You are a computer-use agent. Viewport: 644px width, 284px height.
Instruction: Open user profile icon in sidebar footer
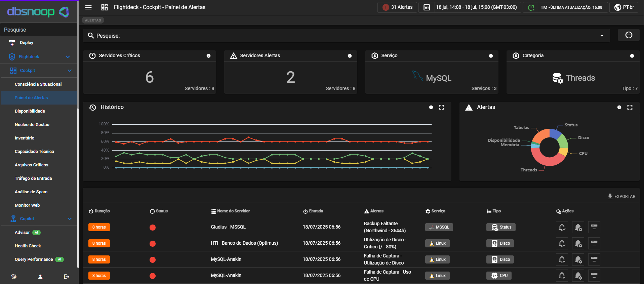pyautogui.click(x=40, y=277)
